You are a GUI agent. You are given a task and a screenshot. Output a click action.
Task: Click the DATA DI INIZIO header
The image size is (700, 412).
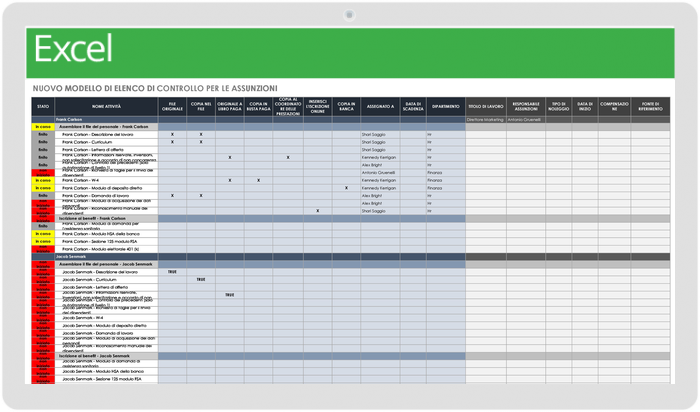coord(585,107)
